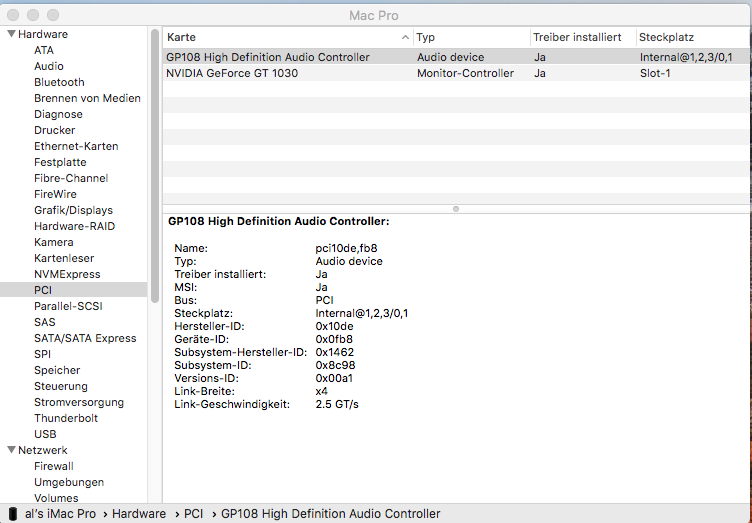Select USB in the sidebar
This screenshot has height=523, width=752.
(x=45, y=434)
